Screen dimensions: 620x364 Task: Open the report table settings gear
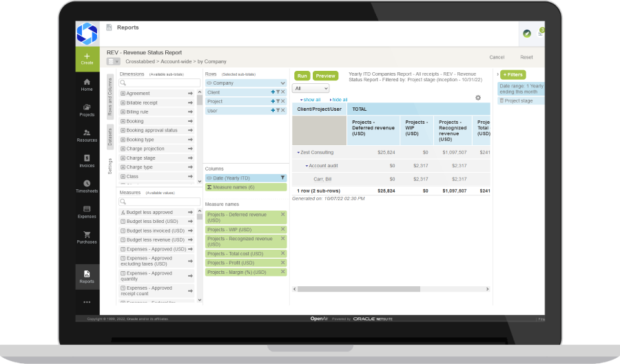478,98
